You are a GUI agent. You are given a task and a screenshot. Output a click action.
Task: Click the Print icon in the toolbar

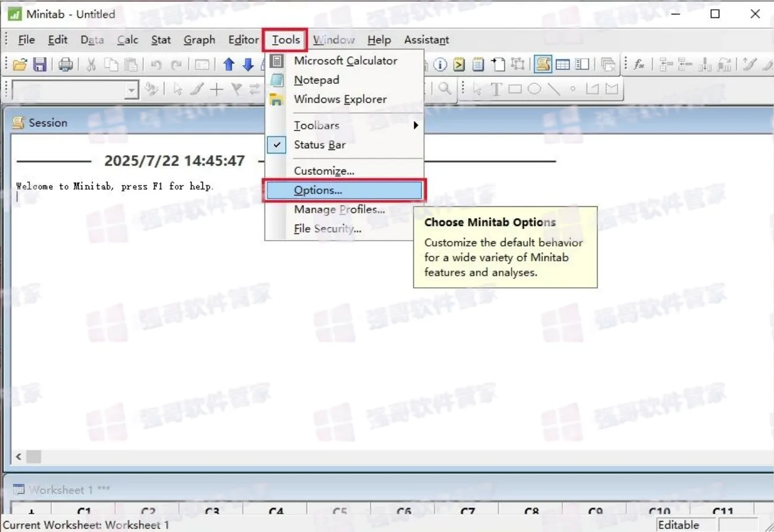[x=66, y=64]
